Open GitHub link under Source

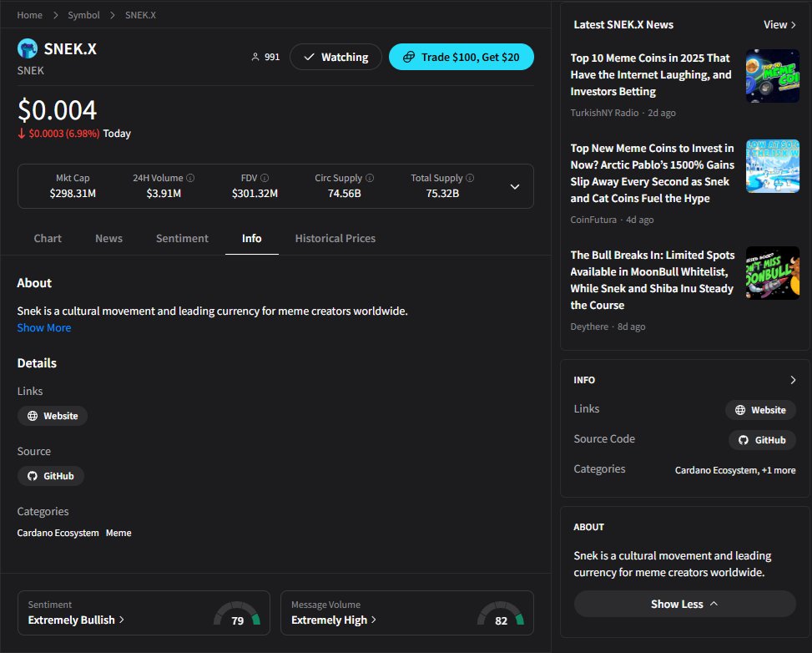51,476
